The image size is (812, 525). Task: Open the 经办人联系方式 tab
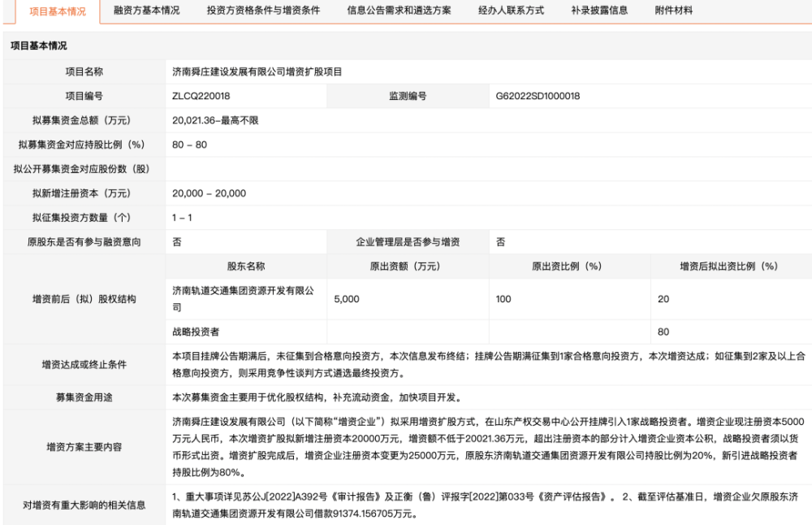click(x=510, y=11)
